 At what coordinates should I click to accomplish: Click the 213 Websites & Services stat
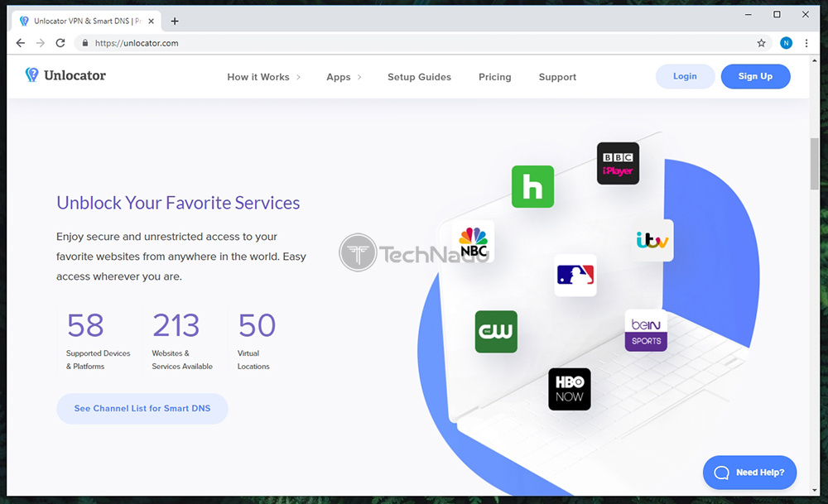coord(182,341)
